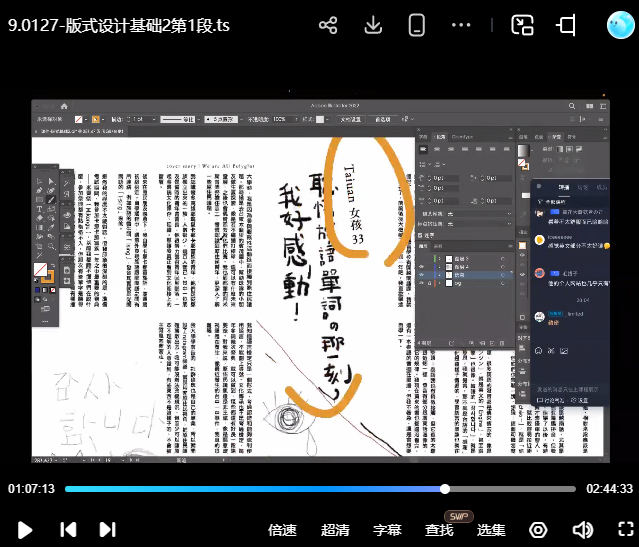The width and height of the screenshot is (639, 547).
Task: Click the share icon in top bar
Action: (328, 25)
